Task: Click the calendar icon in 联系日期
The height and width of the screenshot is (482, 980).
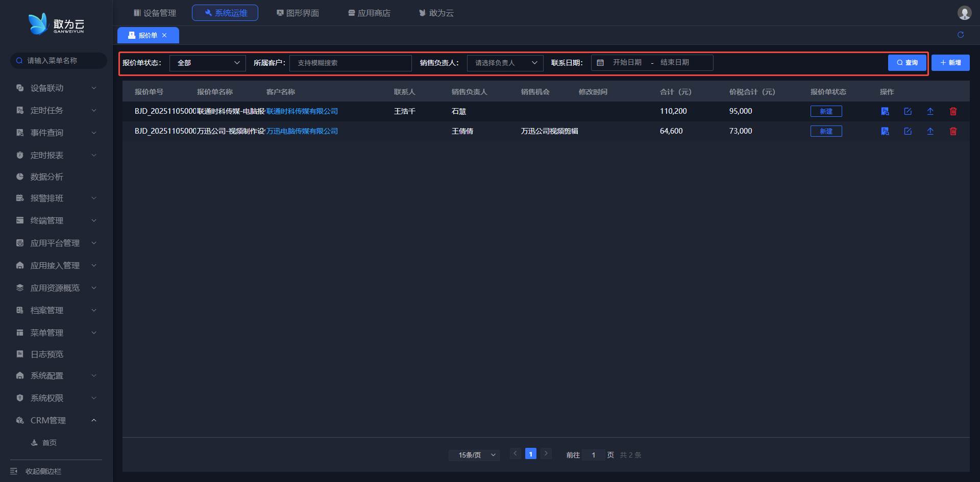Action: [x=600, y=63]
